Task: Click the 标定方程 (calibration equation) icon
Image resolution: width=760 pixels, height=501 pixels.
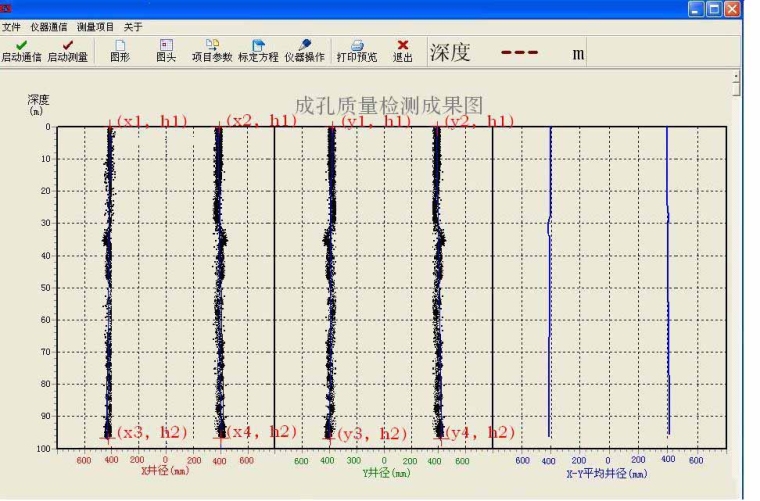Action: [x=258, y=50]
